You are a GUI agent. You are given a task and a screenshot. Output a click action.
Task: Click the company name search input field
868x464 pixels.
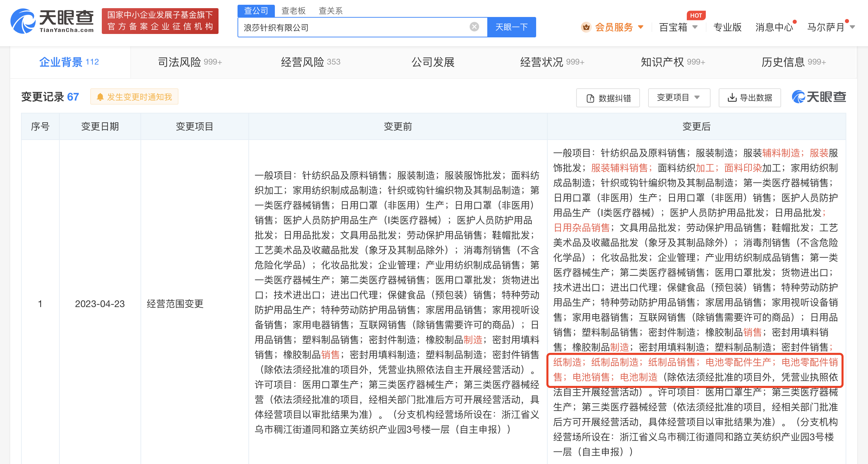(353, 27)
